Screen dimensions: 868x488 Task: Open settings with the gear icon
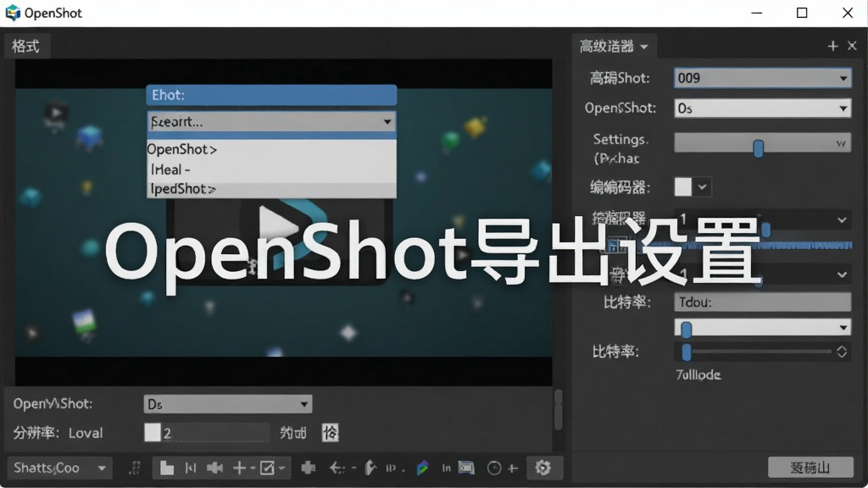[543, 468]
